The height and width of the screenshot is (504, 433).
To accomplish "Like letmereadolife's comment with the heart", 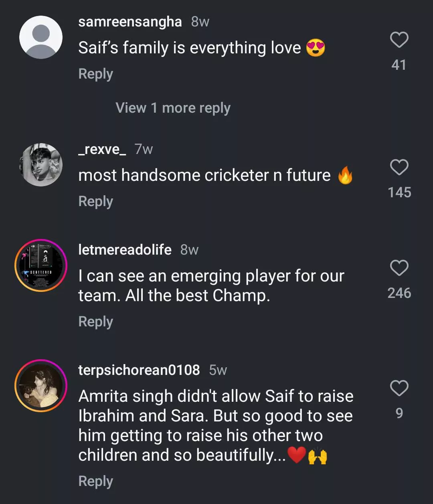I will (399, 268).
